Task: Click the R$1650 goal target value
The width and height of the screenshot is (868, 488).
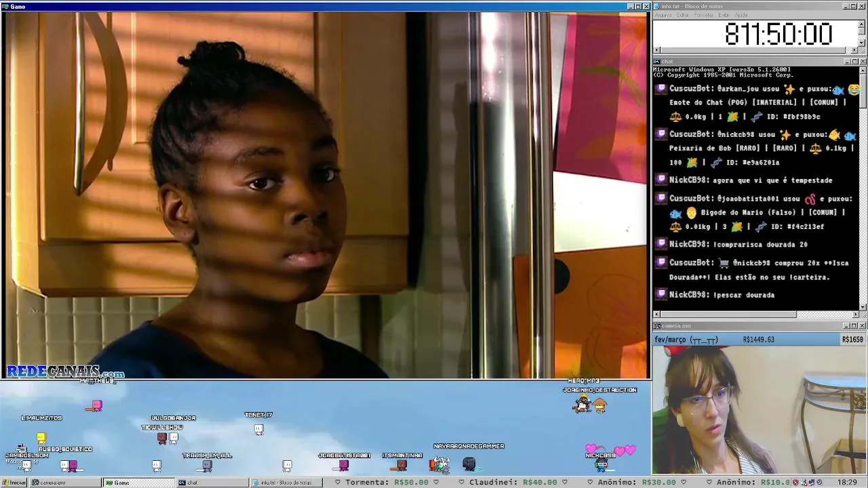Action: 852,340
